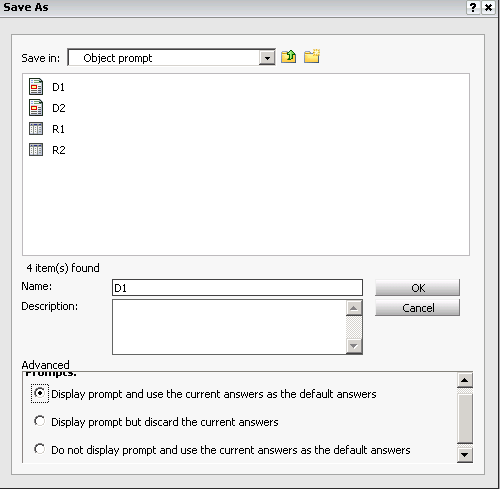The image size is (500, 489).
Task: Click OK to save
Action: (x=417, y=288)
